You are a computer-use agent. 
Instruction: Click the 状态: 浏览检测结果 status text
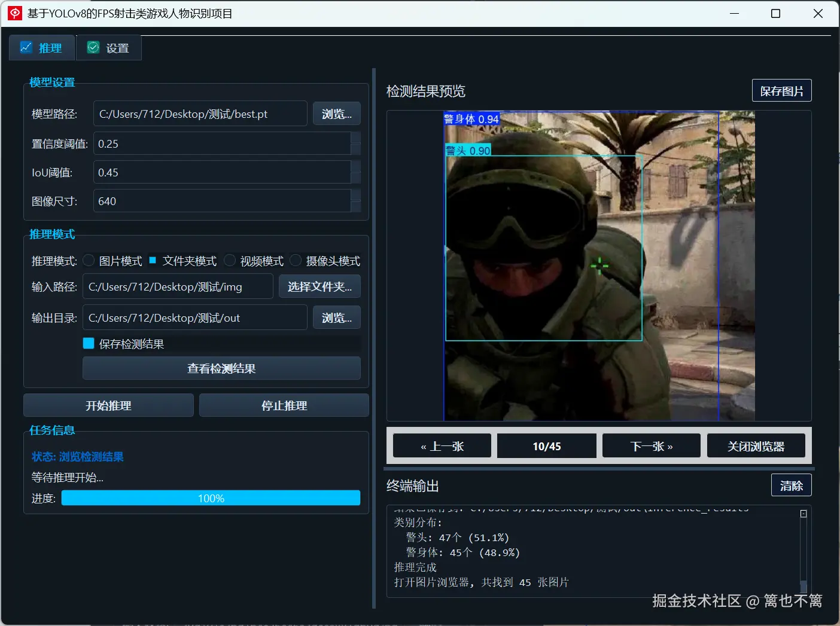[x=78, y=457]
